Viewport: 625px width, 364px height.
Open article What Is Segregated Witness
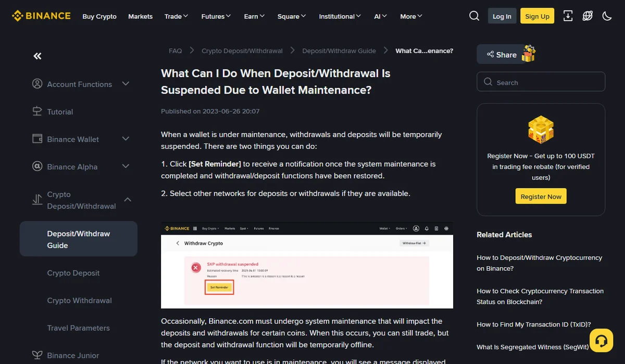click(x=533, y=347)
